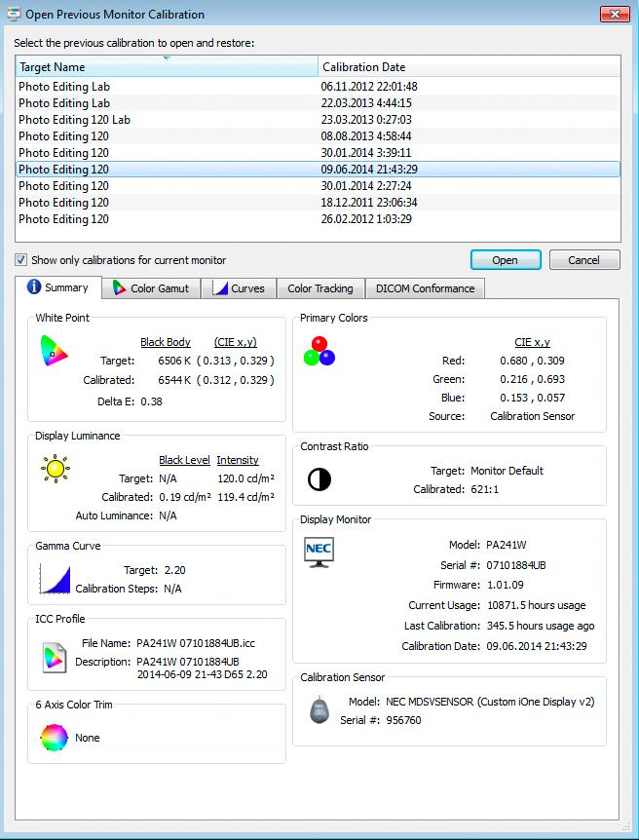Viewport: 639px width, 840px height.
Task: Click the Cancel button
Action: pos(583,260)
